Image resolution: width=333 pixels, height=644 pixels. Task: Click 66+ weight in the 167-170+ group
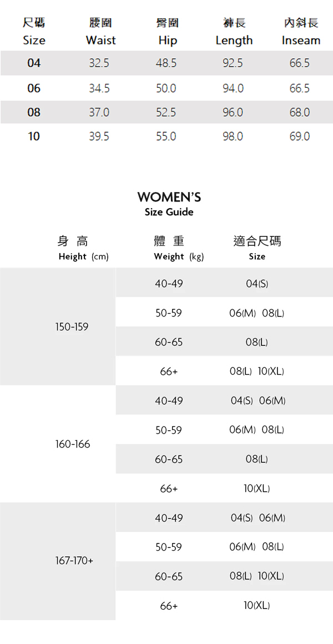(x=169, y=606)
